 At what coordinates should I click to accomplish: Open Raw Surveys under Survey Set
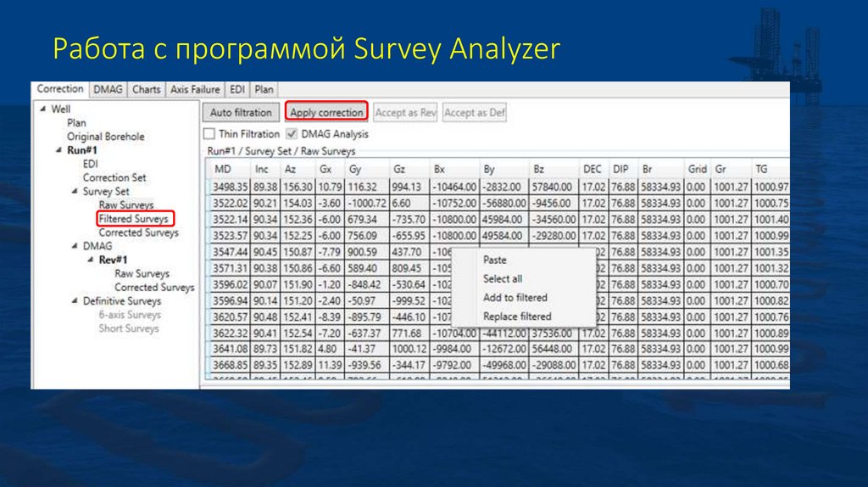[125, 205]
